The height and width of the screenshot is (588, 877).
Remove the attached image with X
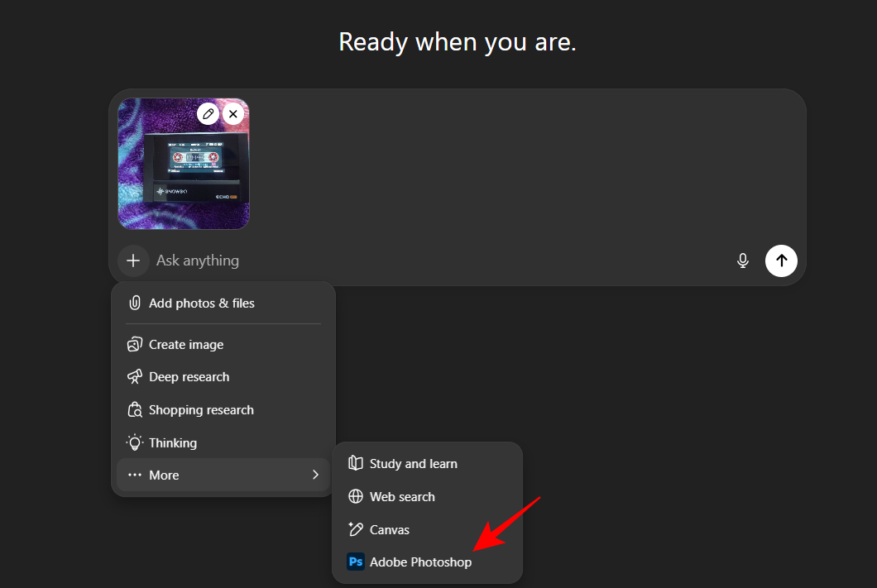pyautogui.click(x=233, y=113)
